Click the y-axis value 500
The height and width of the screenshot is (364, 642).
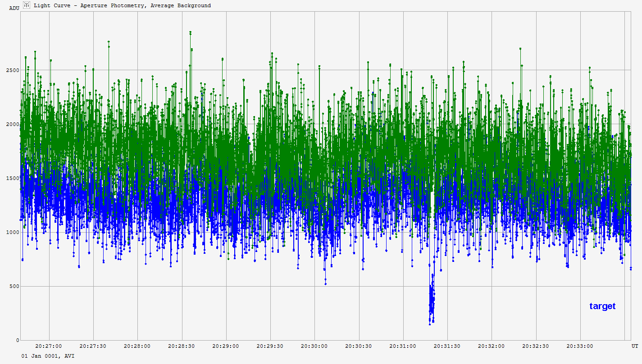pos(14,286)
